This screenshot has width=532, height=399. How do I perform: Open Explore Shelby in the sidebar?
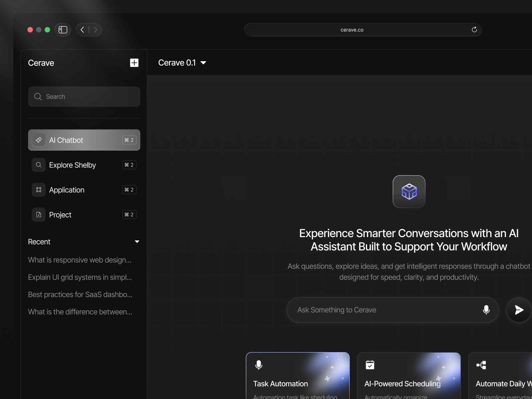click(x=84, y=165)
